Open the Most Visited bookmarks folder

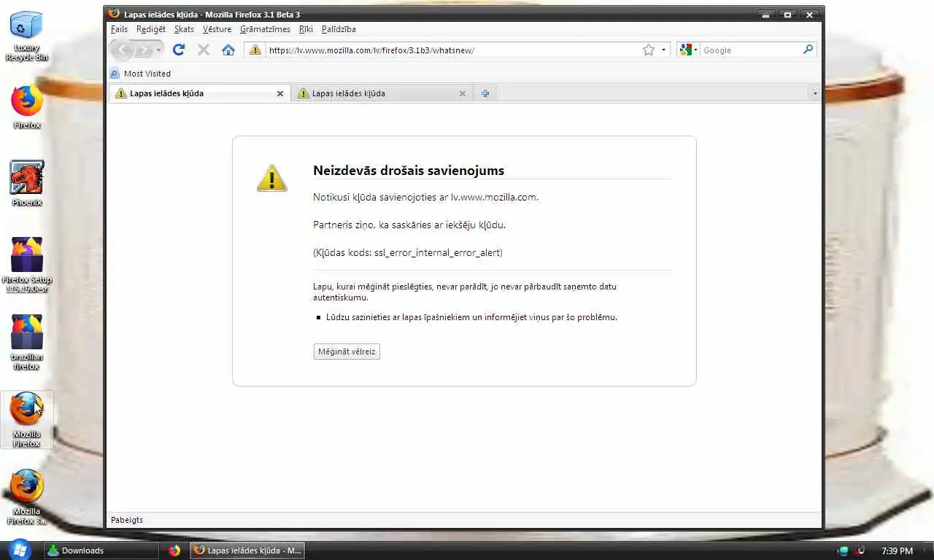[140, 74]
